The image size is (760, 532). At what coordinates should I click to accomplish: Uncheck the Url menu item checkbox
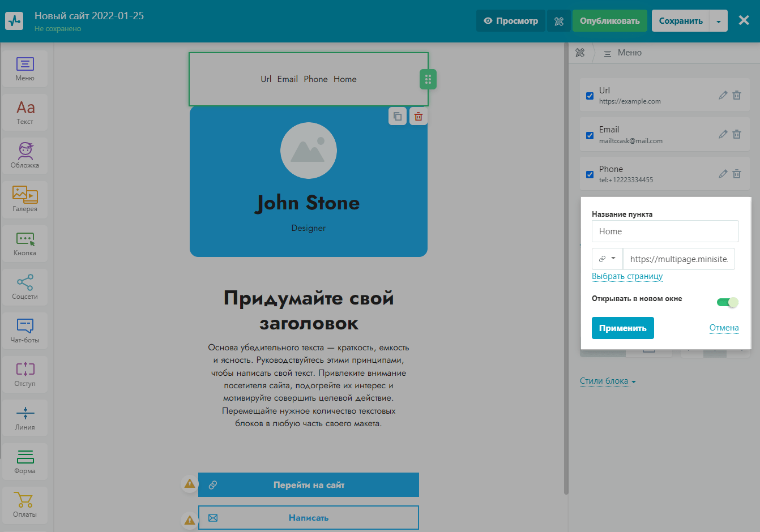point(590,96)
